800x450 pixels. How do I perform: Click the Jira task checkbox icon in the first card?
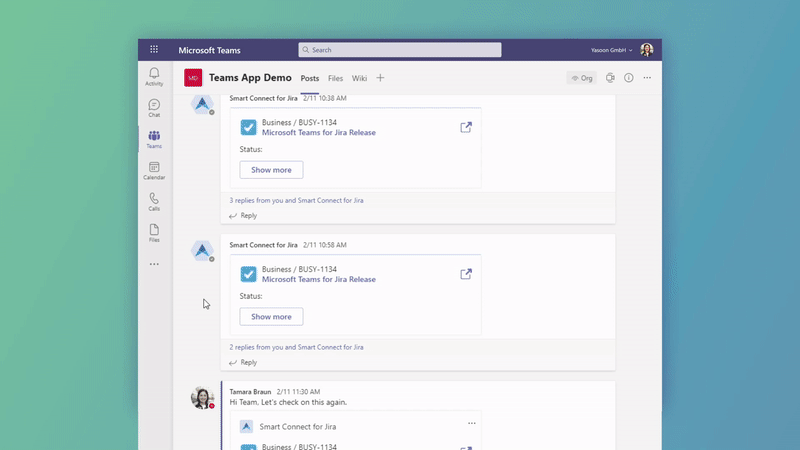click(248, 127)
